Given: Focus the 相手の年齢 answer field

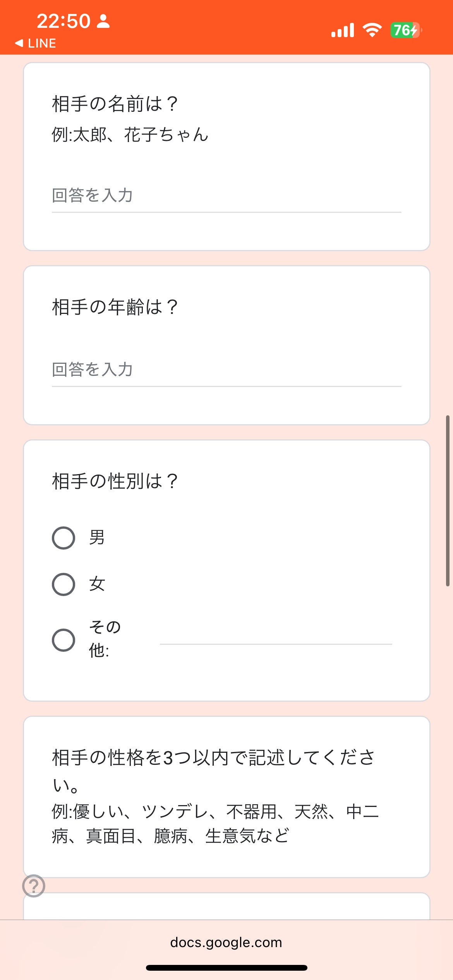Looking at the screenshot, I should [226, 370].
